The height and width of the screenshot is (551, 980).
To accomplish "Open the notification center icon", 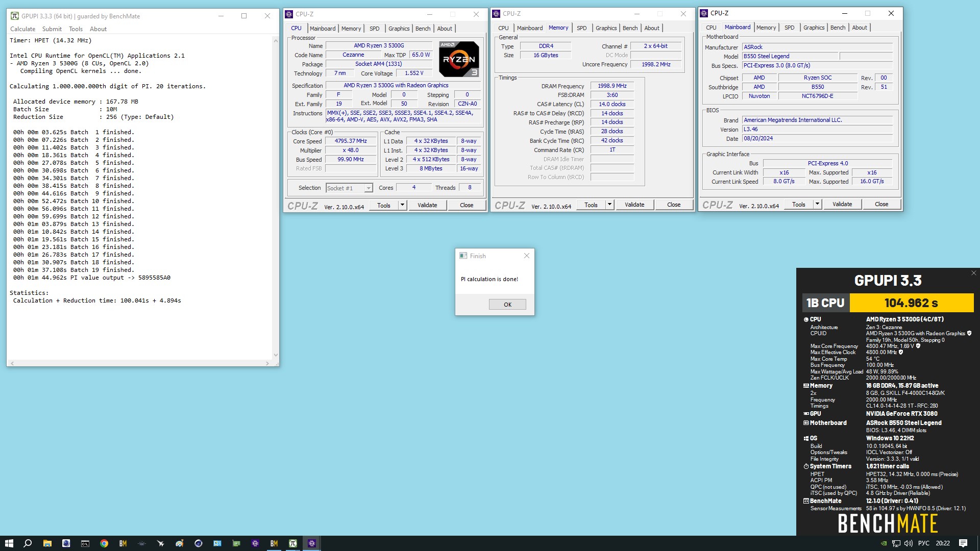I will (963, 543).
